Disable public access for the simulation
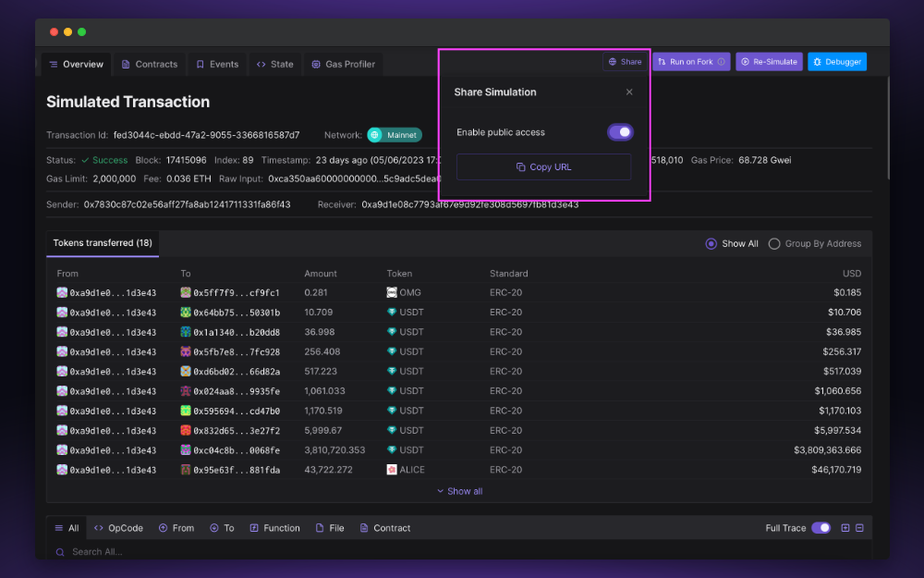The height and width of the screenshot is (578, 924). coord(620,131)
